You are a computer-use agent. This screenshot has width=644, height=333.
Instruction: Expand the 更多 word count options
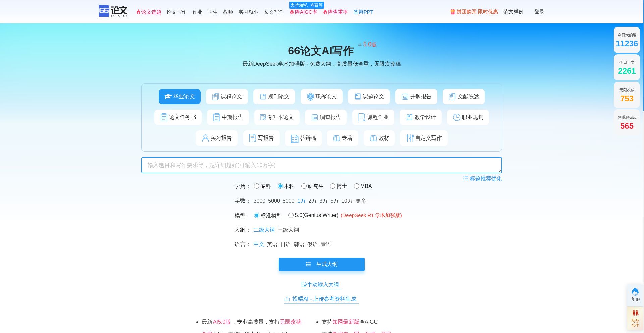[361, 201]
